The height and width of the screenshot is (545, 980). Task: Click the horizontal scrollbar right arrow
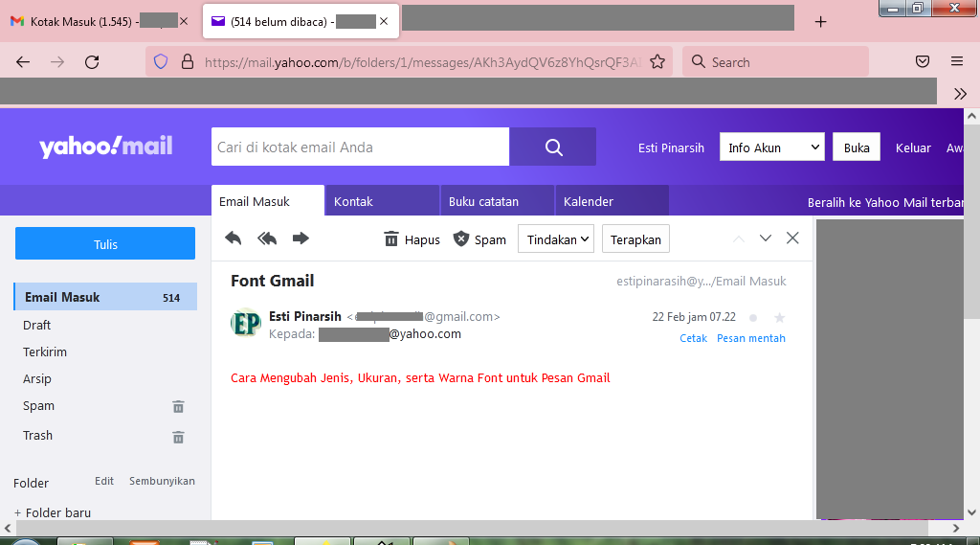click(x=956, y=528)
